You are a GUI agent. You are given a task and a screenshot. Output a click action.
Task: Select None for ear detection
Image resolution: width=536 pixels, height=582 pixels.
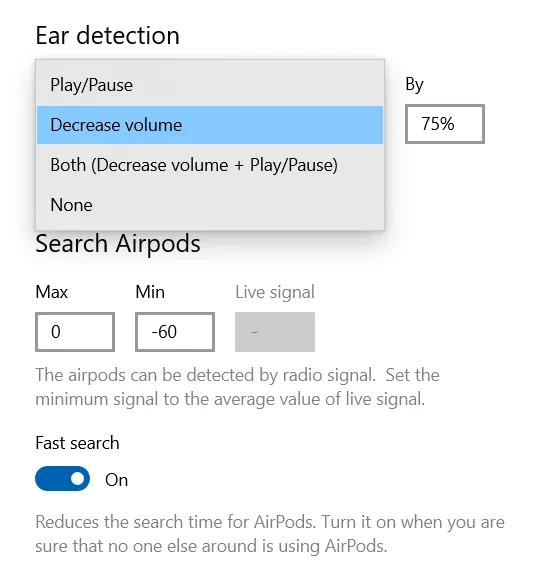click(x=210, y=205)
